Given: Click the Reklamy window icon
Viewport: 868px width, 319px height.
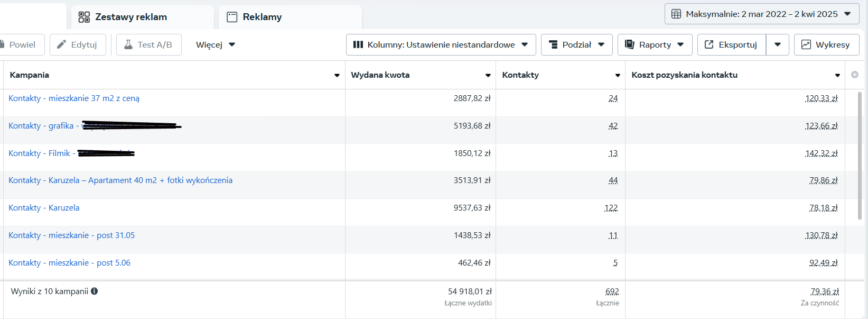Looking at the screenshot, I should point(232,17).
